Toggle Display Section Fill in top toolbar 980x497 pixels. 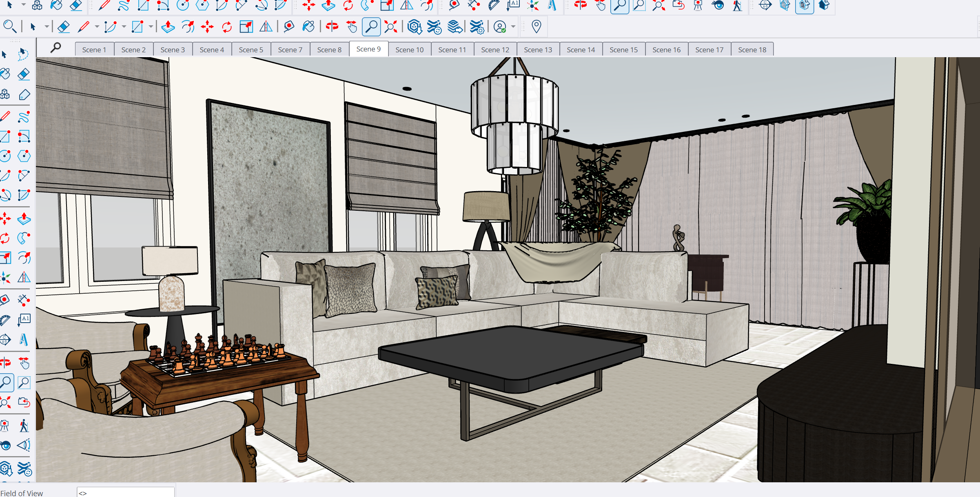[x=824, y=5]
